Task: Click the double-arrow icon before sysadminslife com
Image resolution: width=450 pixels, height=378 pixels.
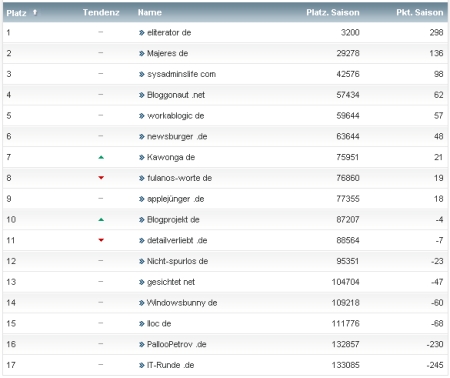Action: 142,74
